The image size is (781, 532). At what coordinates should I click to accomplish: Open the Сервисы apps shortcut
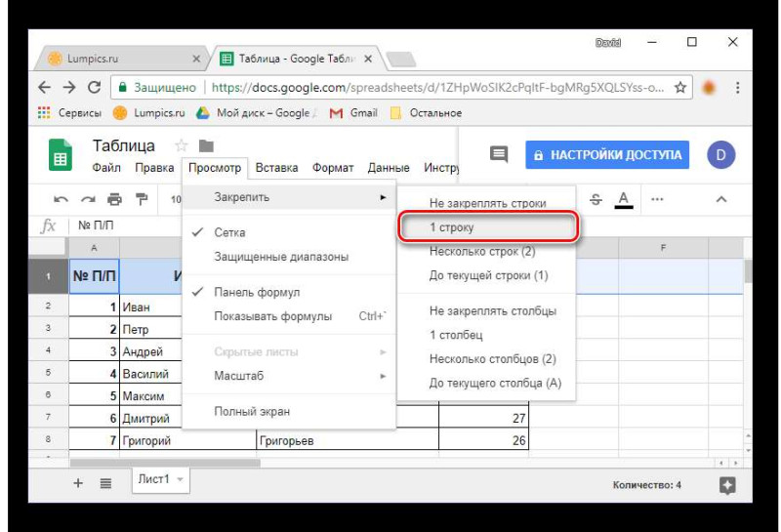coord(69,113)
